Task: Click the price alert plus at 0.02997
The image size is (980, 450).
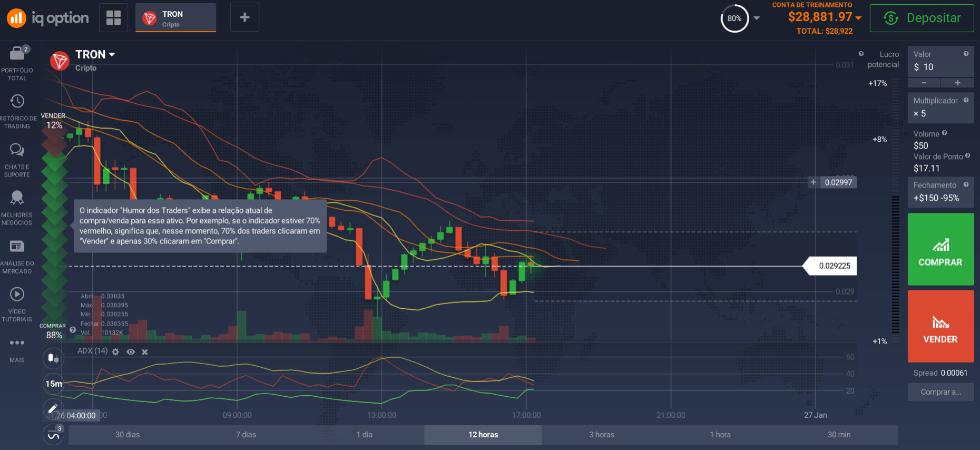Action: click(x=814, y=182)
